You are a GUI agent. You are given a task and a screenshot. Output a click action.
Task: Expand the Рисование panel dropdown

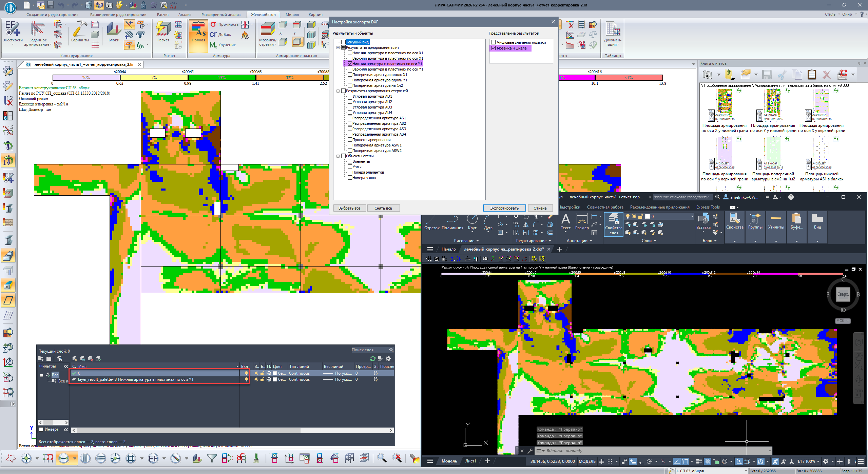466,241
